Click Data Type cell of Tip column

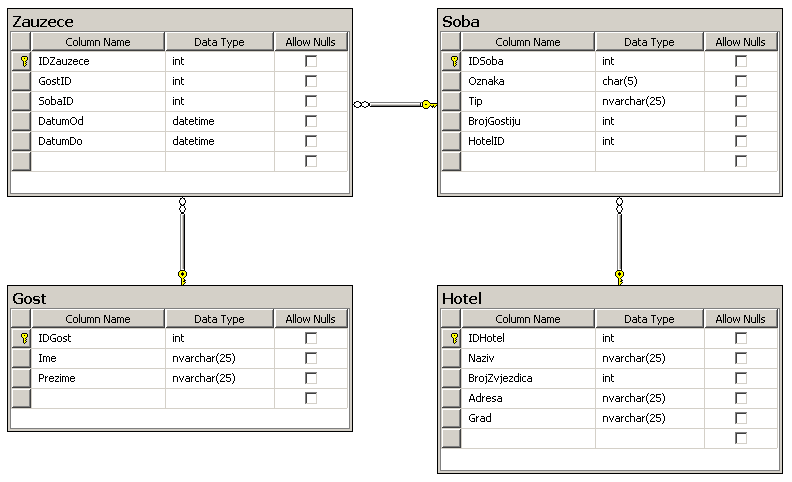click(650, 101)
